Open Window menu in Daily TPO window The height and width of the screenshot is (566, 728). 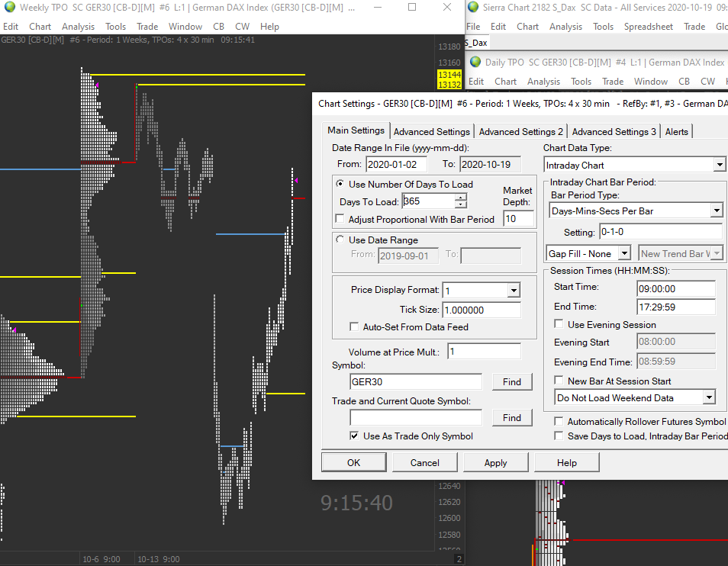point(650,82)
